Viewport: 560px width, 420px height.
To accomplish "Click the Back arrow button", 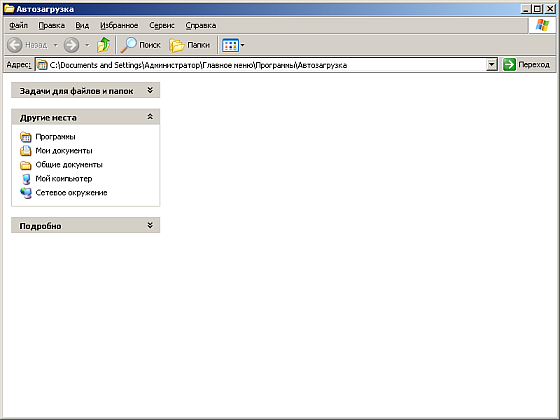I will coord(15,45).
